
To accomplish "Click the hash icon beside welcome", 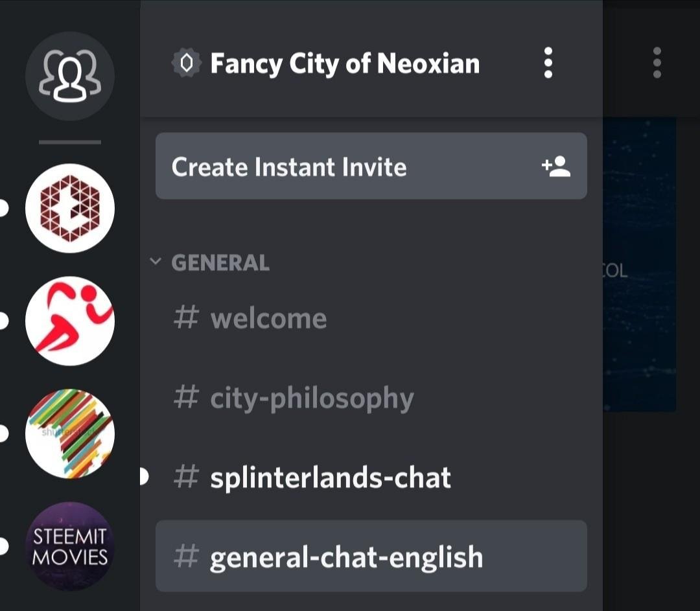I will (x=187, y=318).
